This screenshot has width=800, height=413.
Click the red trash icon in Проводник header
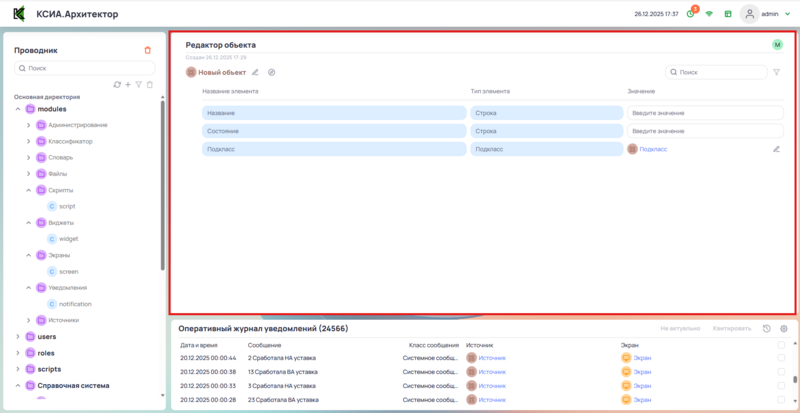(148, 50)
